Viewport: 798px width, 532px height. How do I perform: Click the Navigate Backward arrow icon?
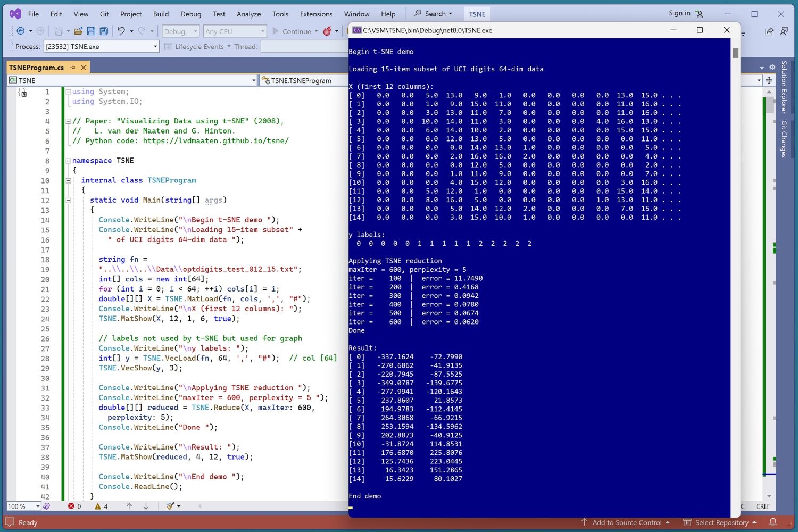click(x=21, y=31)
